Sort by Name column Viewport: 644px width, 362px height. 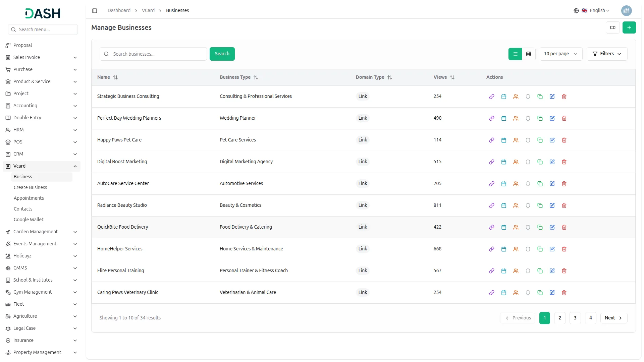tap(107, 77)
